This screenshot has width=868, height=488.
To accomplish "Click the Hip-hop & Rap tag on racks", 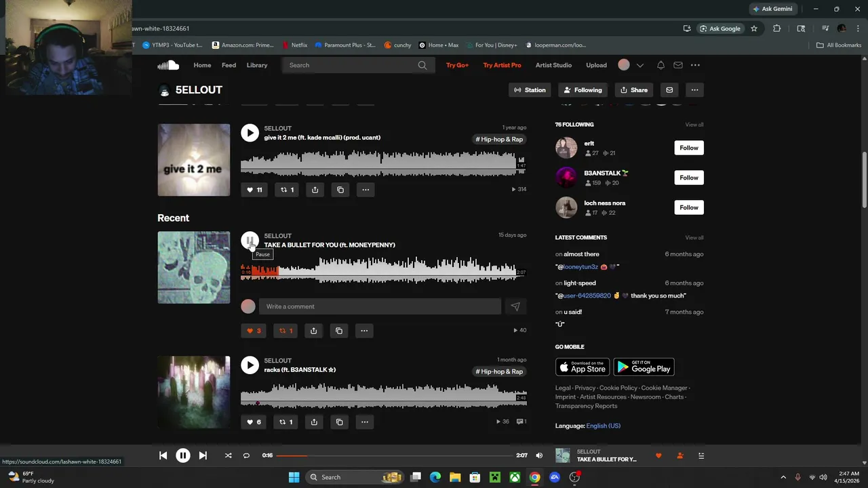I will 499,371.
